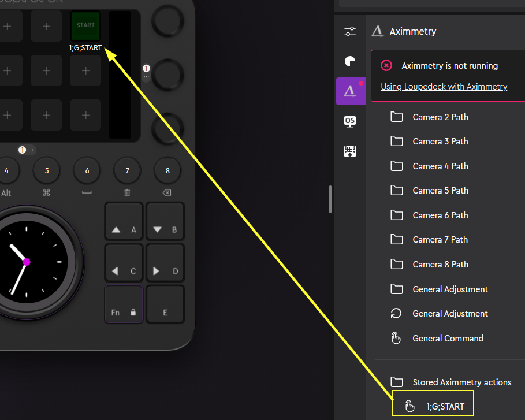The width and height of the screenshot is (525, 420).
Task: Click the red error icon in the warning
Action: 387,66
